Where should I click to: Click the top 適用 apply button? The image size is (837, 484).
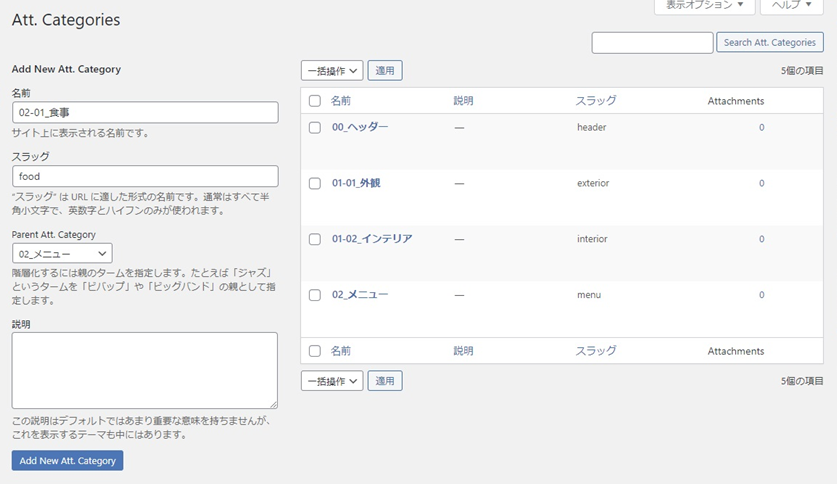[385, 70]
